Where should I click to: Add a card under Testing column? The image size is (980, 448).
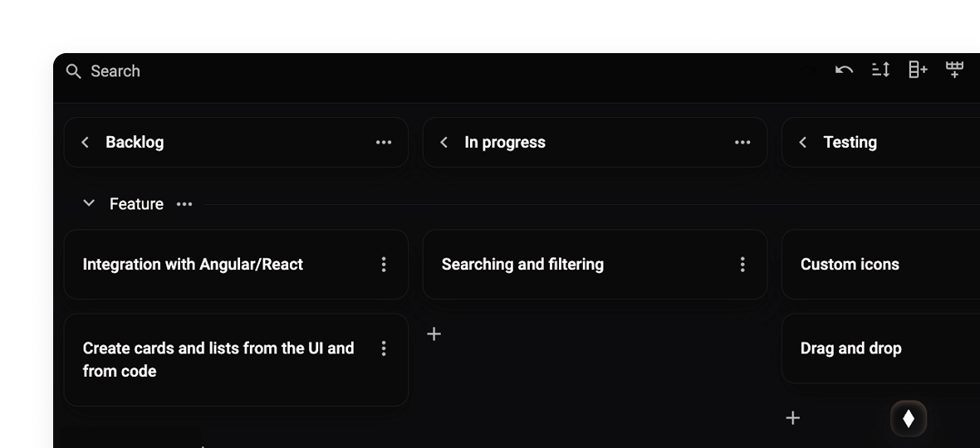793,418
